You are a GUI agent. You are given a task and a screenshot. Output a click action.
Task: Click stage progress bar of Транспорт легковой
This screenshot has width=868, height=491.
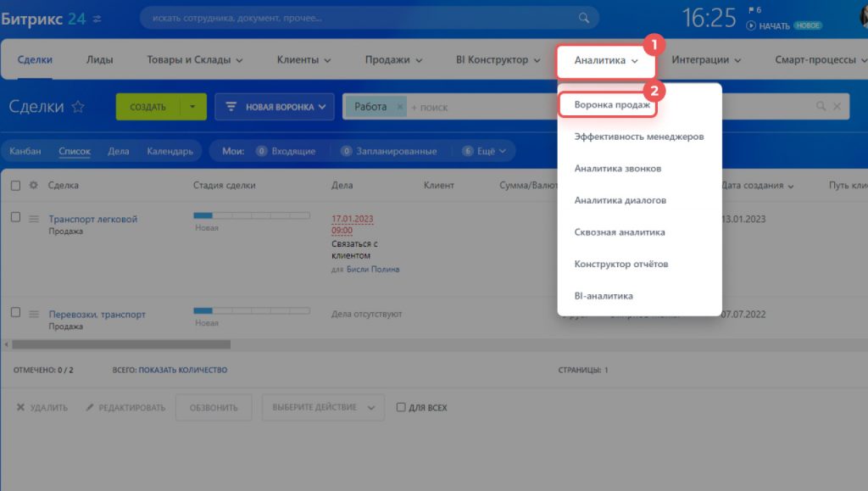[251, 215]
